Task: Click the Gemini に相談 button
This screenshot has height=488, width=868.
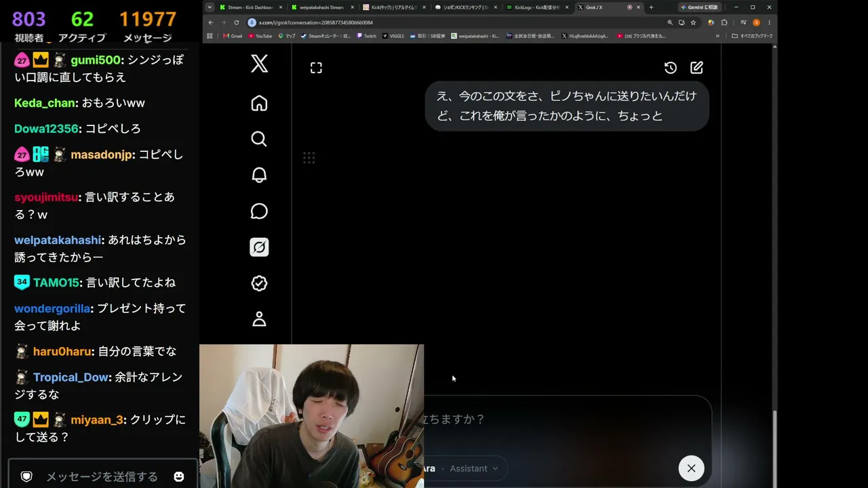Action: pyautogui.click(x=699, y=7)
